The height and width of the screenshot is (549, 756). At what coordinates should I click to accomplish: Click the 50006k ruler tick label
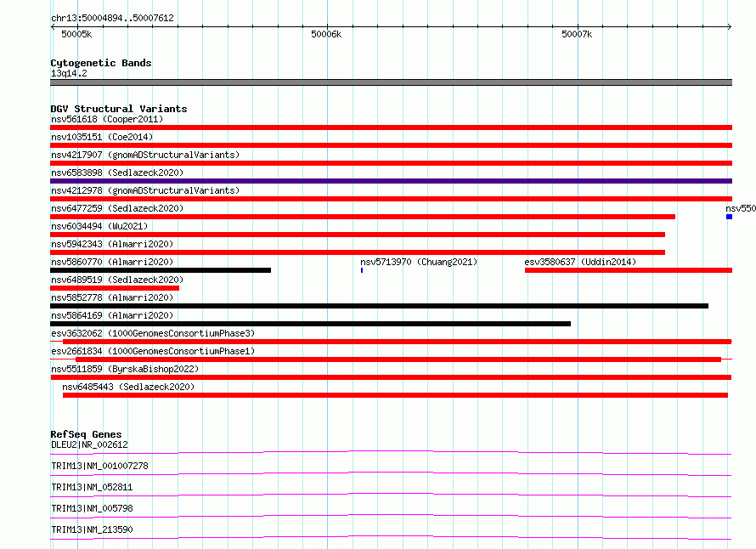(326, 34)
